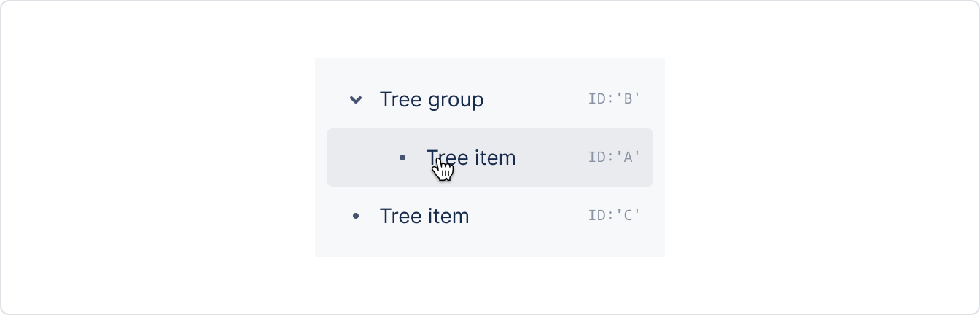Click the letter 'C' in the last ID tag
This screenshot has height=315, width=980.
click(x=627, y=215)
